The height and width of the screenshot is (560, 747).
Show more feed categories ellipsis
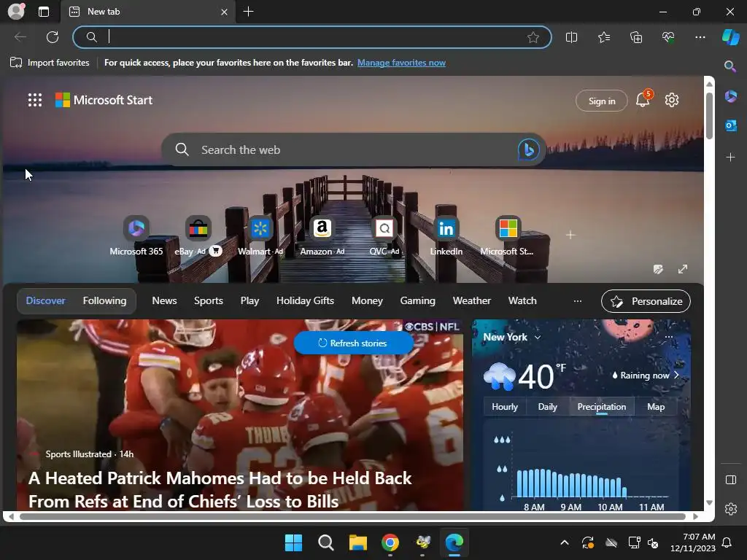[x=578, y=301]
